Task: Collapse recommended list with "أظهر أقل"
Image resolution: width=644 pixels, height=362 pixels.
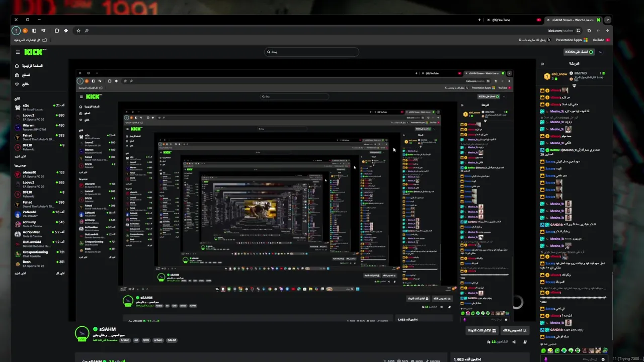Action: pyautogui.click(x=60, y=273)
